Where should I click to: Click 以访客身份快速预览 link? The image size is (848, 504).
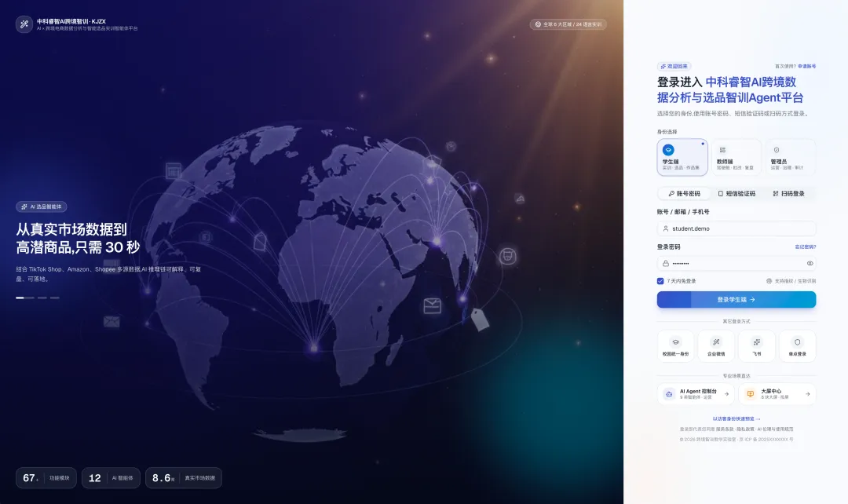click(x=736, y=418)
